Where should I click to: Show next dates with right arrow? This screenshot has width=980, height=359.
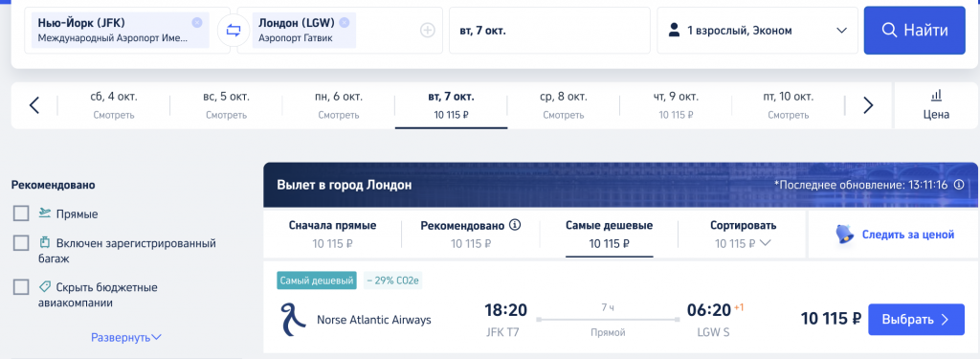tap(867, 105)
